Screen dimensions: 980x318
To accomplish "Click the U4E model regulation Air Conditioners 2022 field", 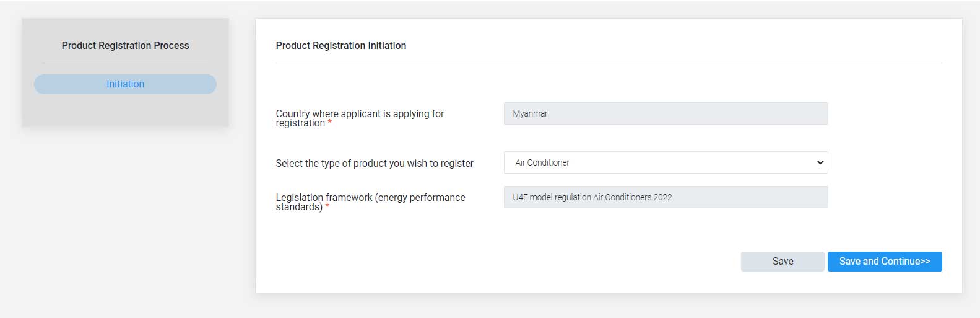I will coord(666,197).
